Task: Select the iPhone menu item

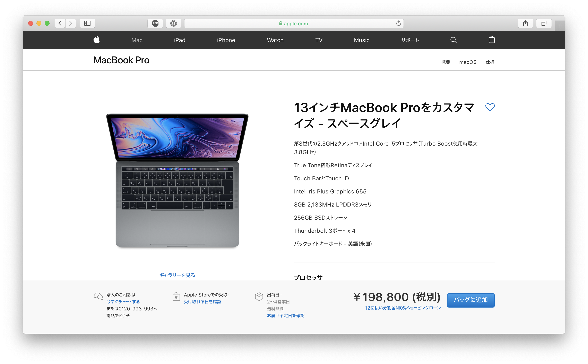Action: (x=226, y=40)
